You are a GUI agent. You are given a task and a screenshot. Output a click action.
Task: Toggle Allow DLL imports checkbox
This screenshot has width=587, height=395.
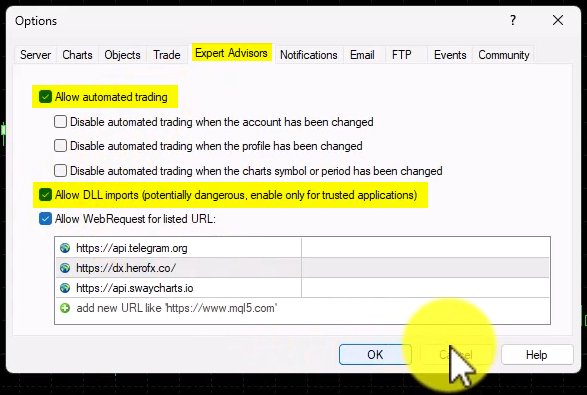pyautogui.click(x=45, y=195)
